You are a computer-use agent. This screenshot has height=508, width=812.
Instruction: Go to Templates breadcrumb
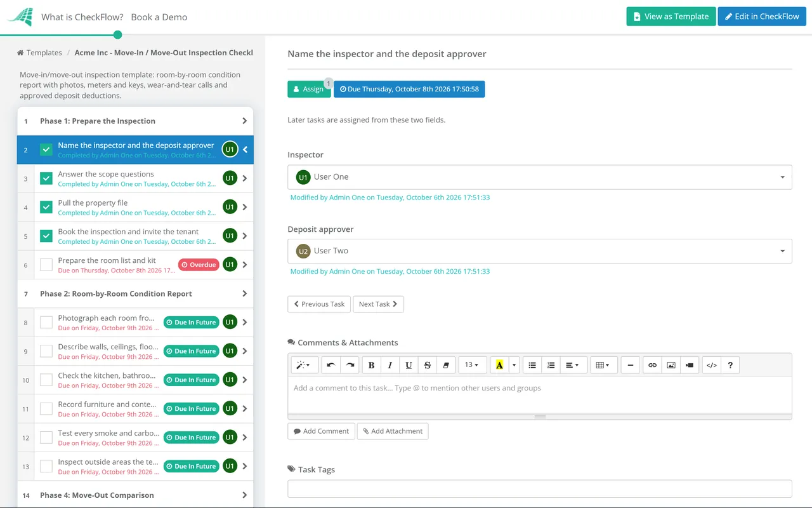coord(44,53)
